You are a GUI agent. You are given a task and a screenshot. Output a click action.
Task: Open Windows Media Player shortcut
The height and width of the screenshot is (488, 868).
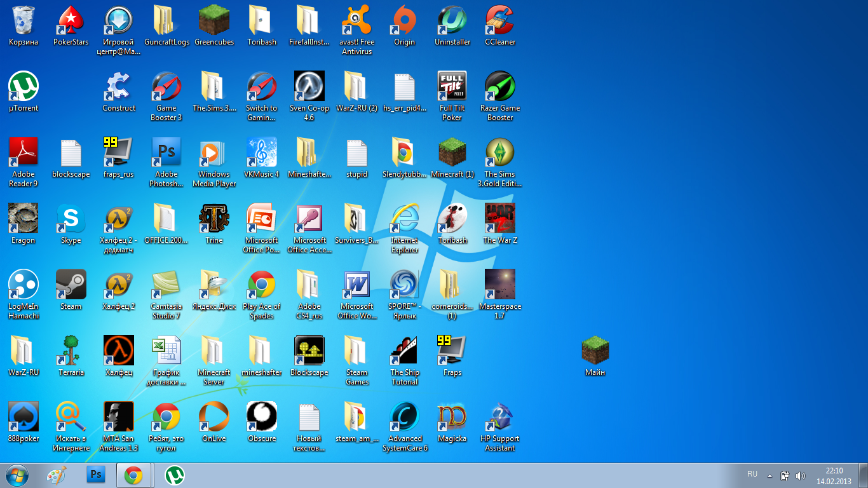coord(214,152)
